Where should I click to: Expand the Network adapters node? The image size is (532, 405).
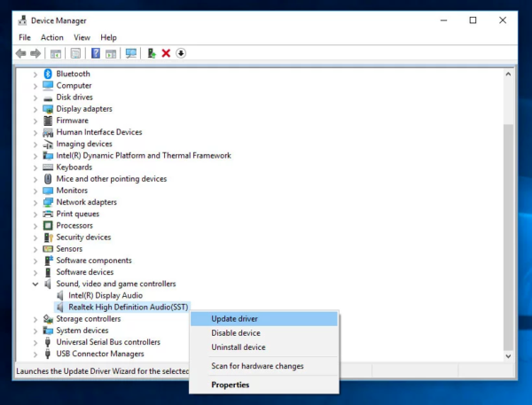coord(35,202)
